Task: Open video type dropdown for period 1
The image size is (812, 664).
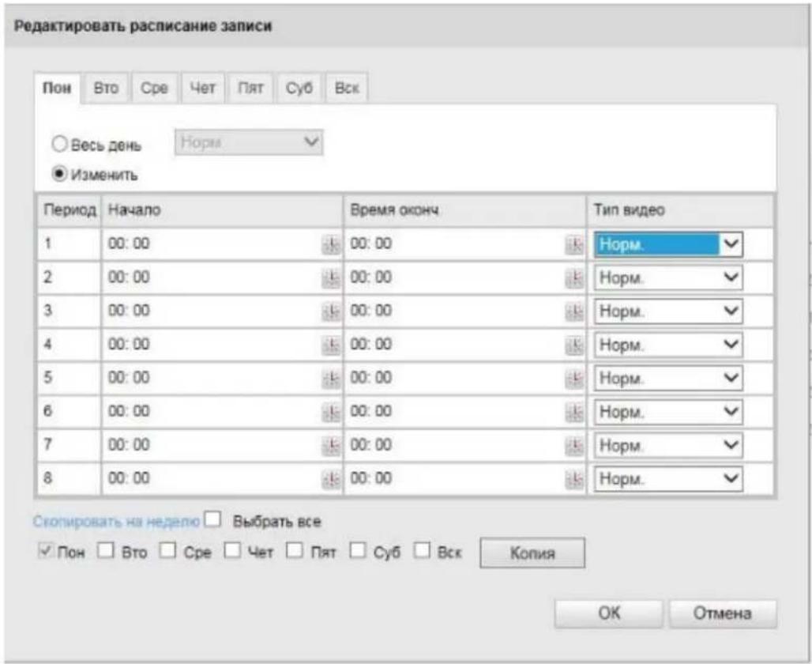Action: pos(668,245)
